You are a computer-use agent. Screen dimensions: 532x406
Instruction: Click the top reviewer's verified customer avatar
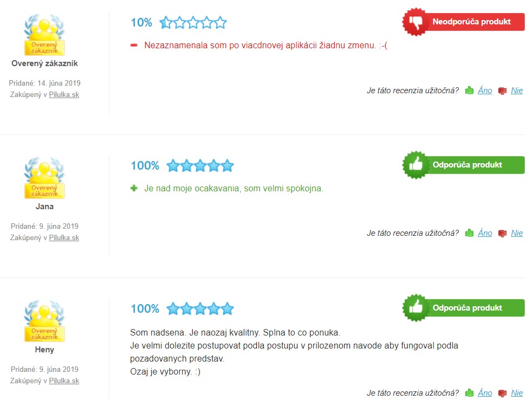[44, 35]
